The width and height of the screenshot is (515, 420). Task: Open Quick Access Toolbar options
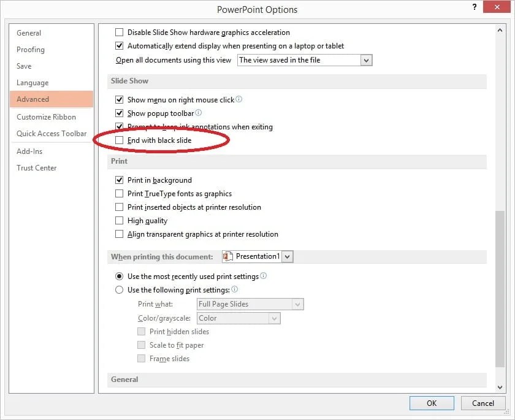[x=51, y=133]
